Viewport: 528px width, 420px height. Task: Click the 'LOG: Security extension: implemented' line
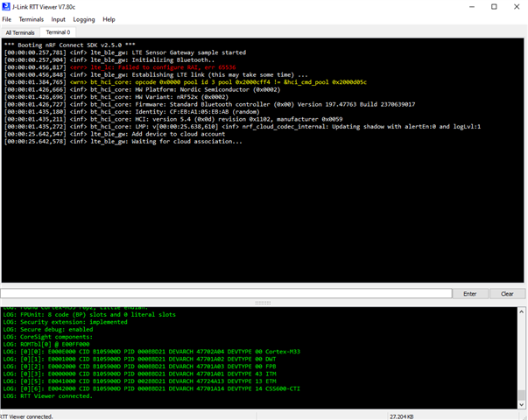[65, 322]
